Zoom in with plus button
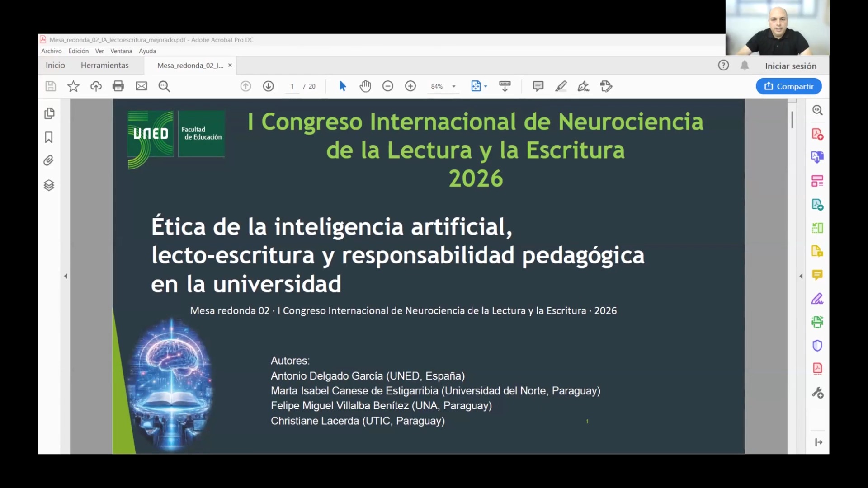 point(410,86)
